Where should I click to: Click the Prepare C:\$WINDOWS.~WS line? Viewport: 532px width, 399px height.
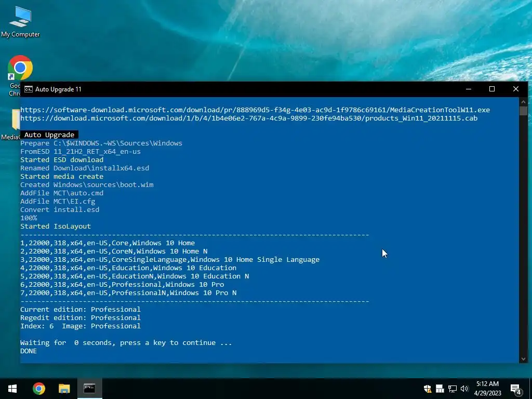click(101, 143)
